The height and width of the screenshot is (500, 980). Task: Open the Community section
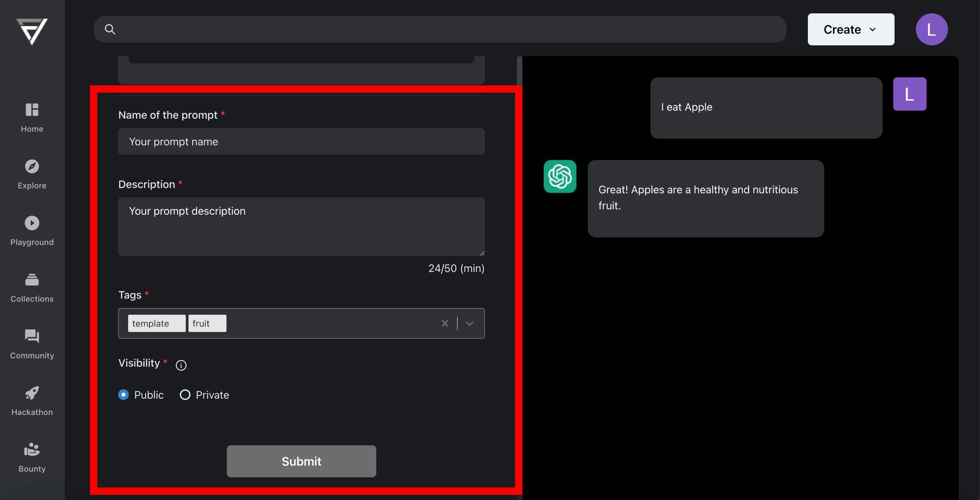(x=32, y=345)
